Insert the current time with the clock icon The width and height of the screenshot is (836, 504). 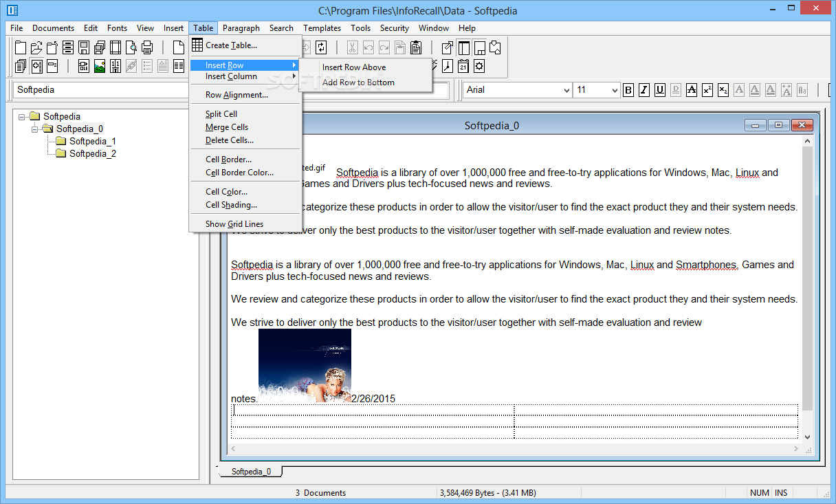click(x=448, y=66)
